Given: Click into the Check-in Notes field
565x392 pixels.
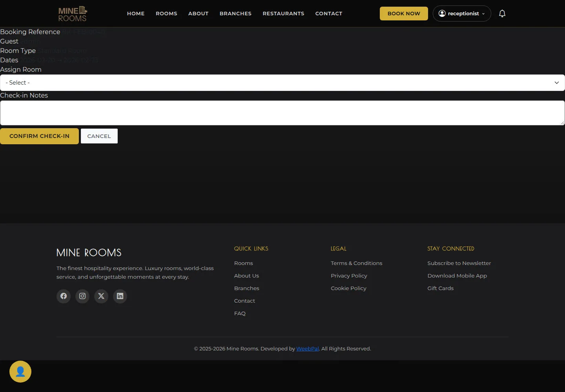Looking at the screenshot, I should point(282,113).
